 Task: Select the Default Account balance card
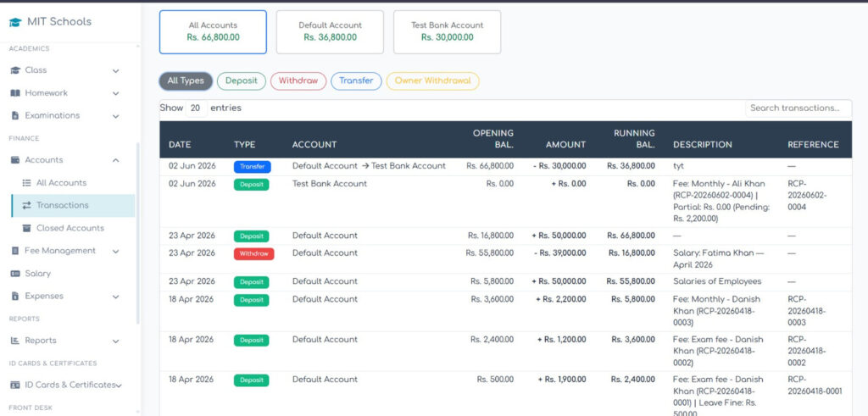click(x=330, y=32)
